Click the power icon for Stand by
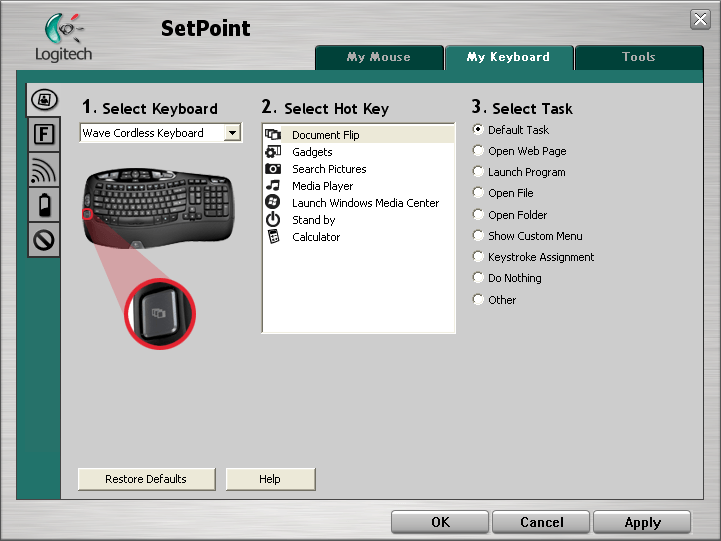721x541 pixels. [x=273, y=219]
